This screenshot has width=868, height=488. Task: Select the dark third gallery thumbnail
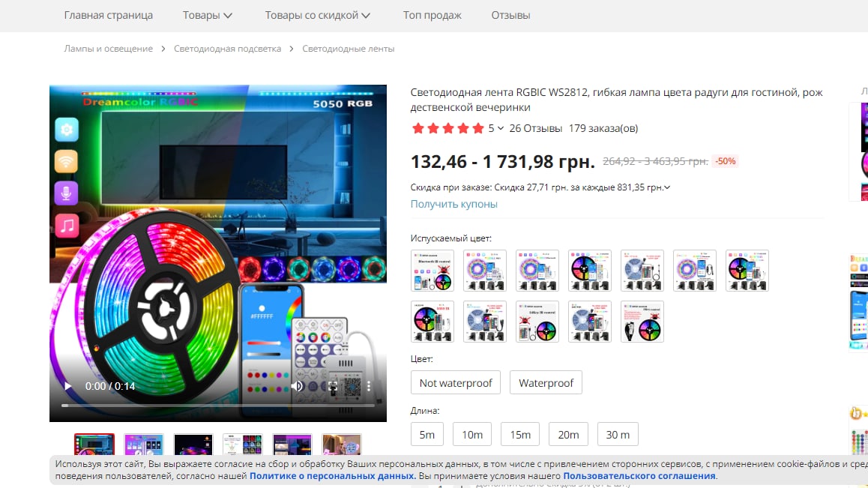click(x=193, y=445)
